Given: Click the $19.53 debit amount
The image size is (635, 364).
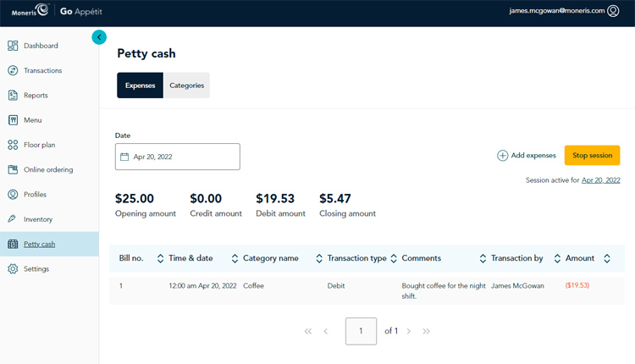Looking at the screenshot, I should 275,198.
